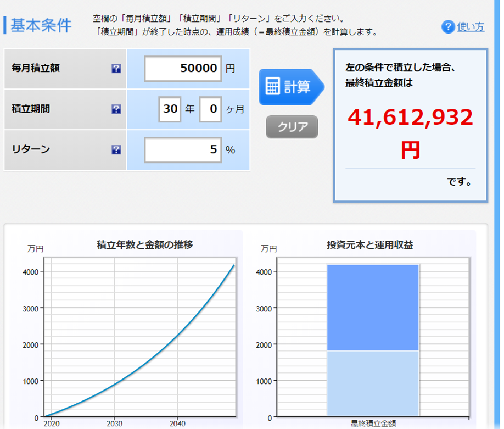Click the chart title 投資元本と運用収益

pos(370,245)
